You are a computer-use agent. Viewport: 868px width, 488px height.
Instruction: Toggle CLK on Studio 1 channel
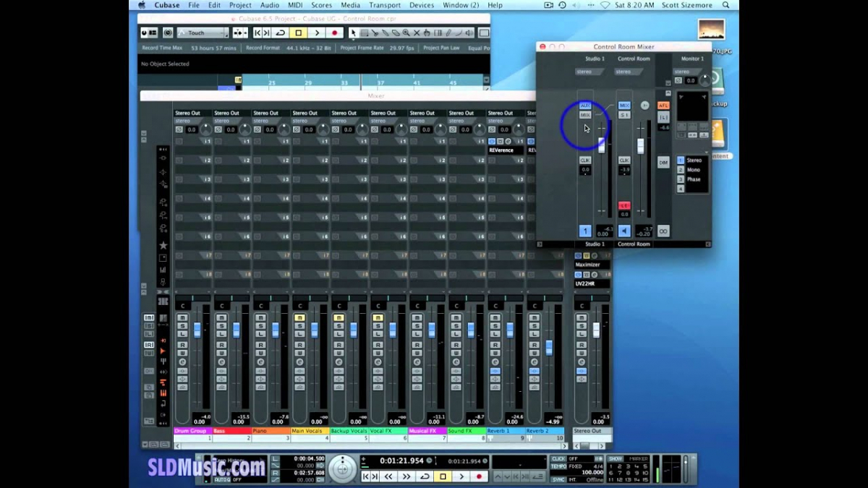pos(585,160)
